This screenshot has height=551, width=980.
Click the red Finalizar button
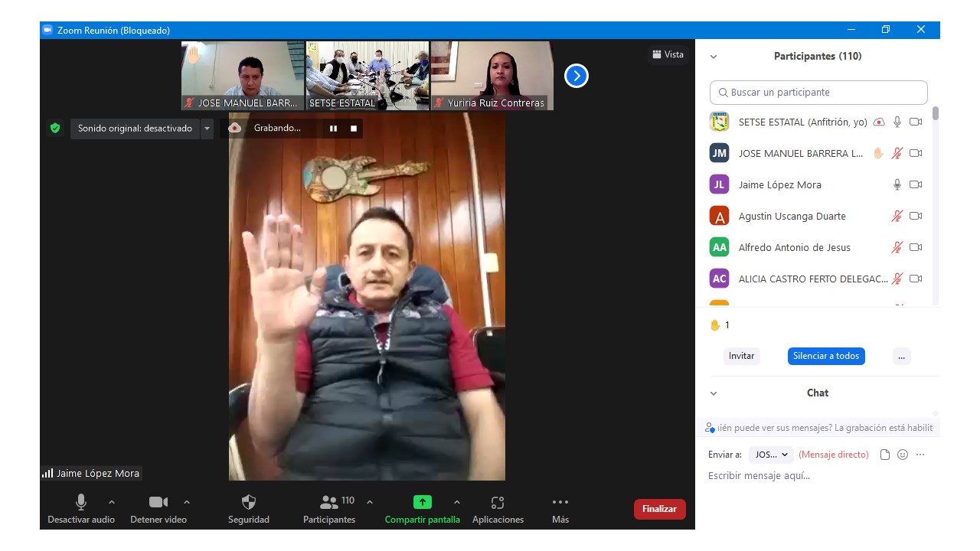659,509
